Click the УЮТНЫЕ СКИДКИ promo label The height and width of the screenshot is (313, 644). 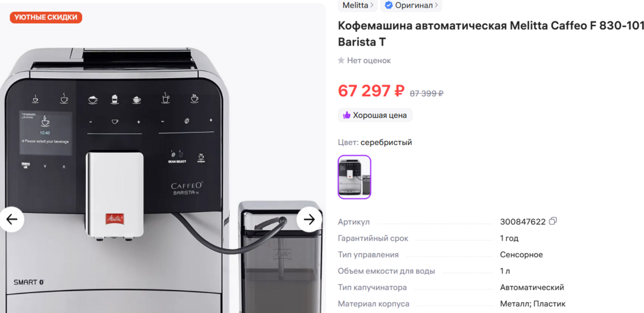(x=46, y=17)
